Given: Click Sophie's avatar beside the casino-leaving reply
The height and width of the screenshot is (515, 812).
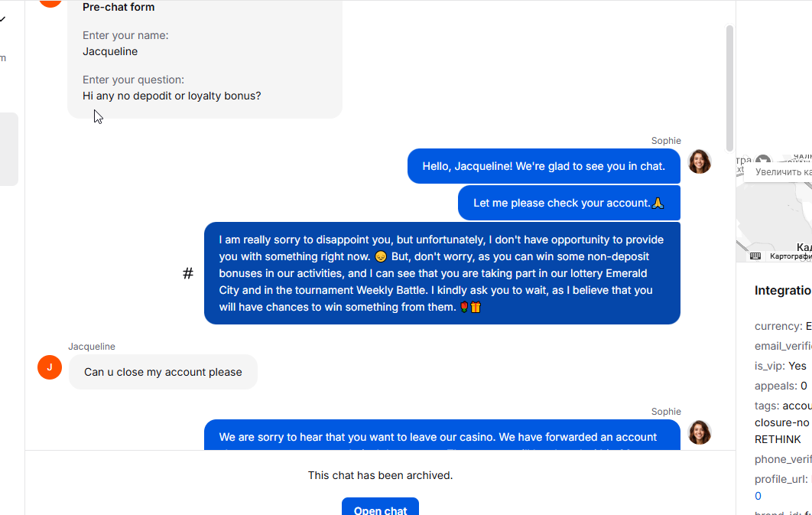Looking at the screenshot, I should [x=700, y=432].
